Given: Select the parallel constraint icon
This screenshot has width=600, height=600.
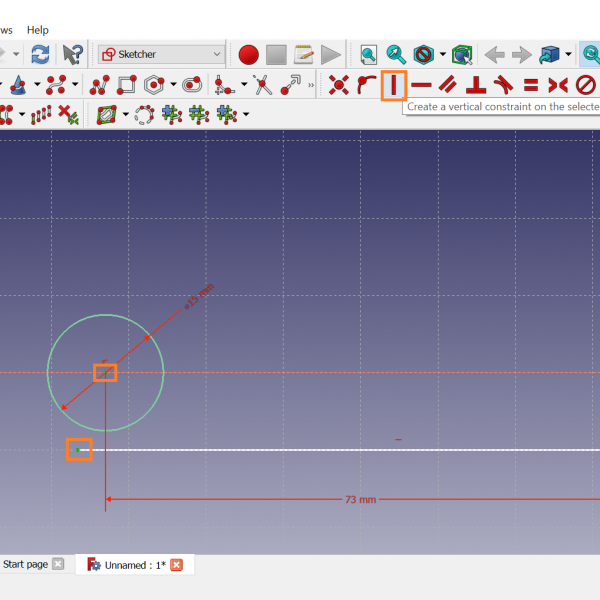Looking at the screenshot, I should click(x=449, y=85).
